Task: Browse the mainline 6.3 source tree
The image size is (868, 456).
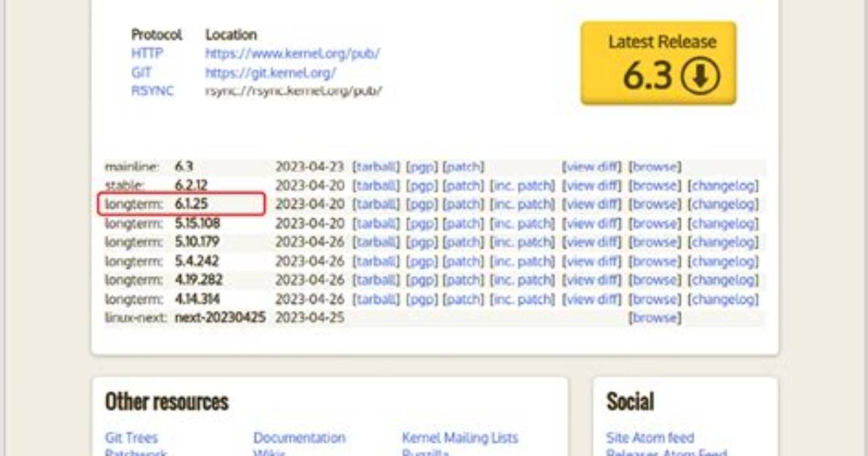Action: (x=655, y=166)
